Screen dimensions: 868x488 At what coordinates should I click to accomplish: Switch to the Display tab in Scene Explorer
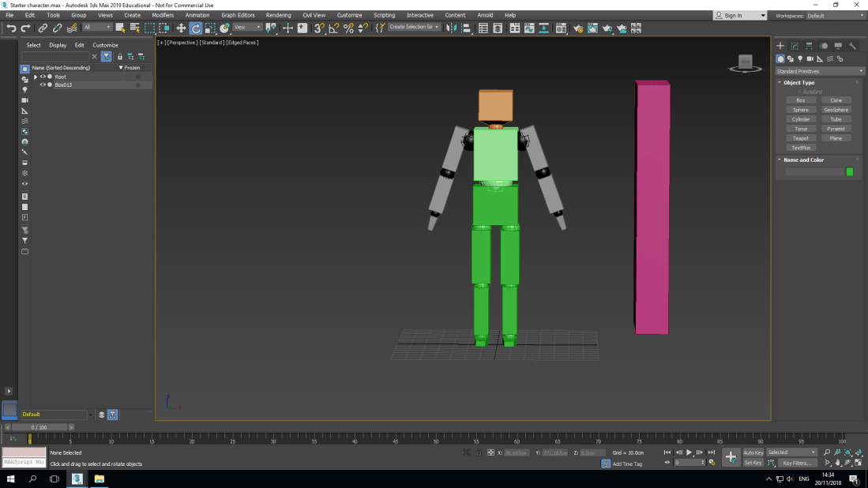[x=58, y=45]
